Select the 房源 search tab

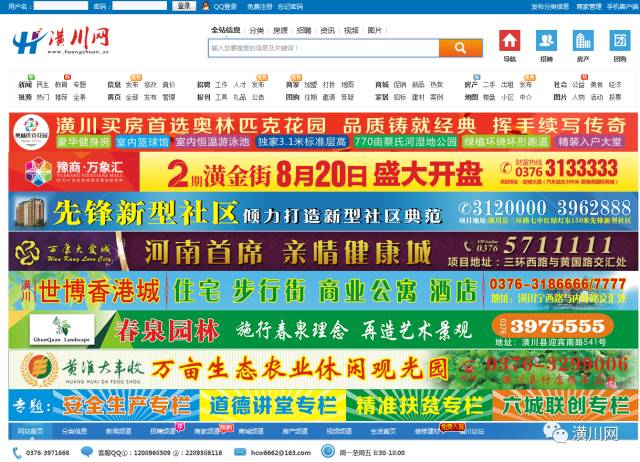[x=280, y=30]
